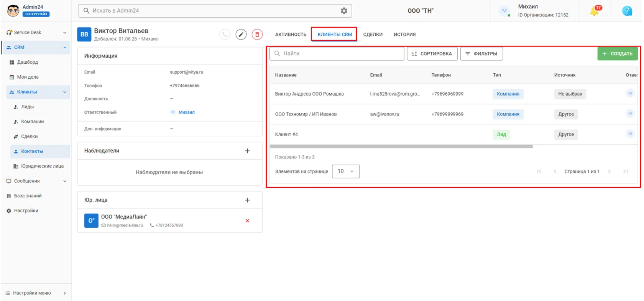Click the horizontal scrollbar under clients table
Viewport: 644px width, 301px height.
(401, 146)
